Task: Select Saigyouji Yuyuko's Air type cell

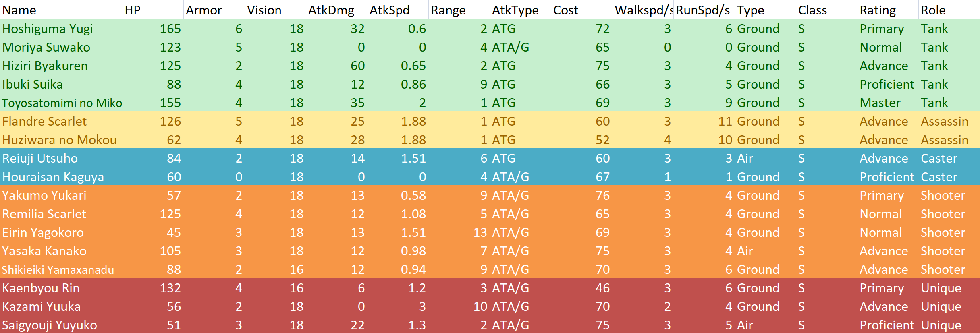Action: pos(745,325)
